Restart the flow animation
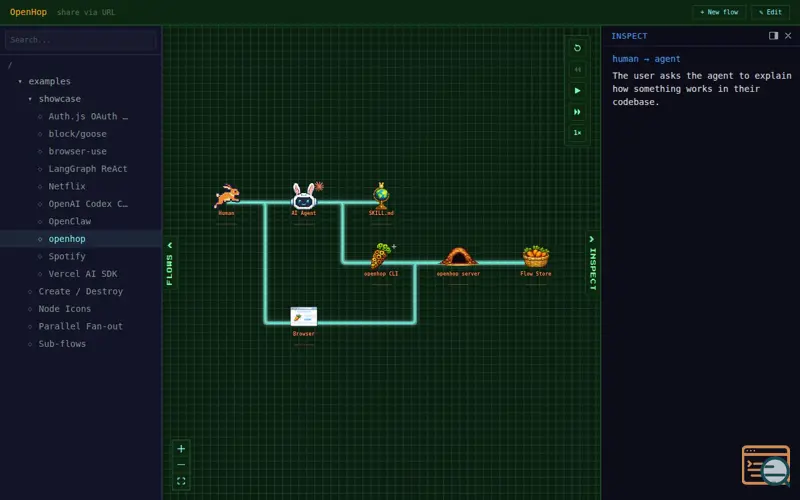This screenshot has height=500, width=800. (x=578, y=48)
